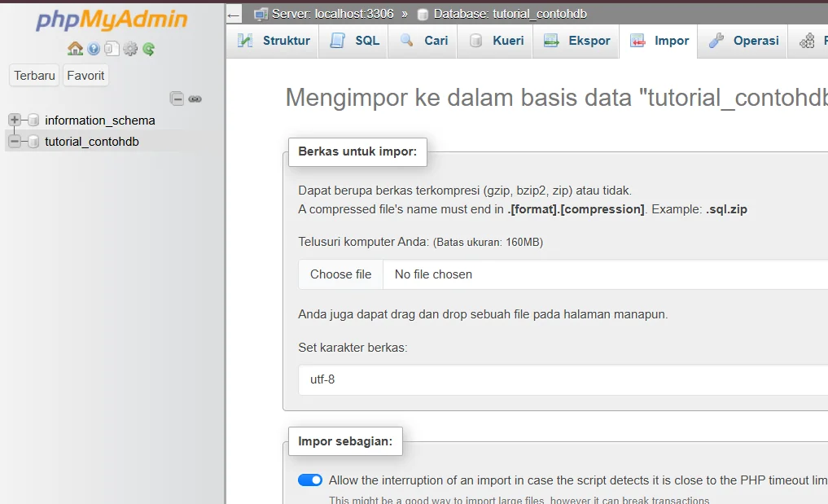This screenshot has height=504, width=828.
Task: Open the Cari tab
Action: [x=423, y=41]
